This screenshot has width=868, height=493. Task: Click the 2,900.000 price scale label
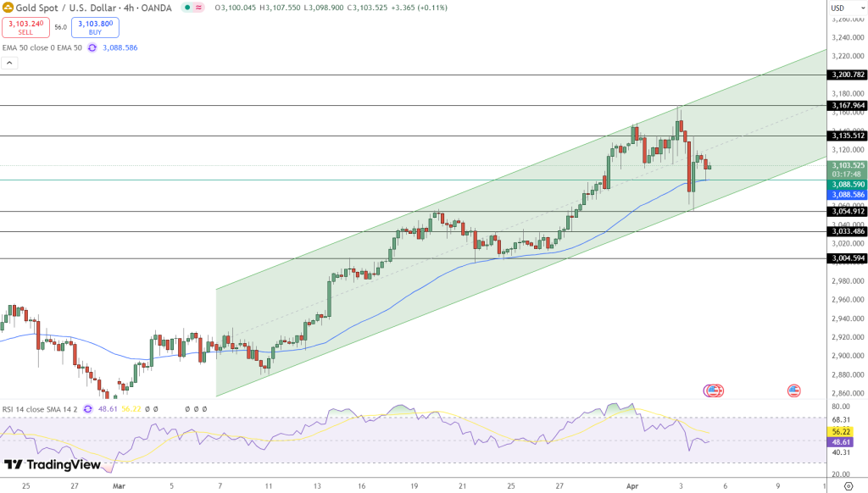[848, 356]
